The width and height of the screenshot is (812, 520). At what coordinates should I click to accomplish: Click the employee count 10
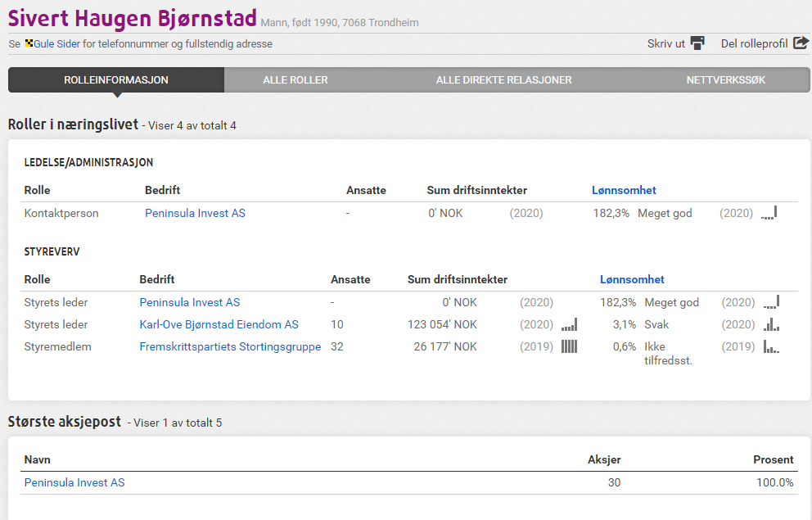(337, 324)
